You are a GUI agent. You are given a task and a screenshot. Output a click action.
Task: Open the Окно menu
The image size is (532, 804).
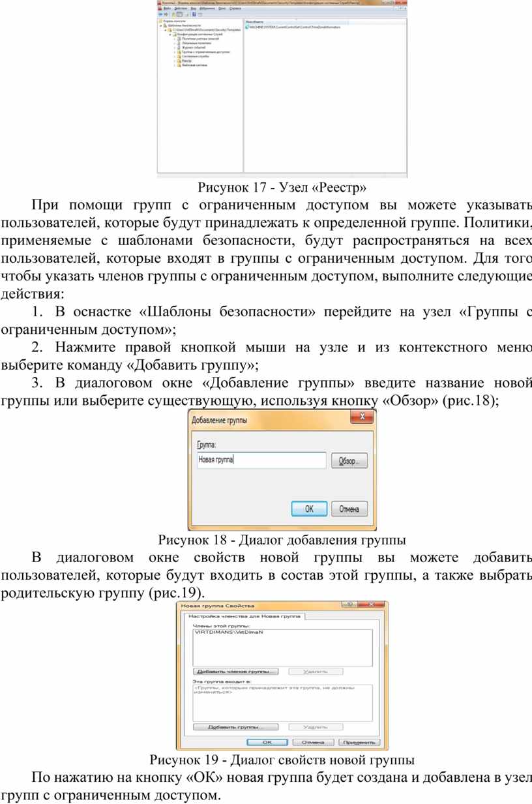coord(222,8)
